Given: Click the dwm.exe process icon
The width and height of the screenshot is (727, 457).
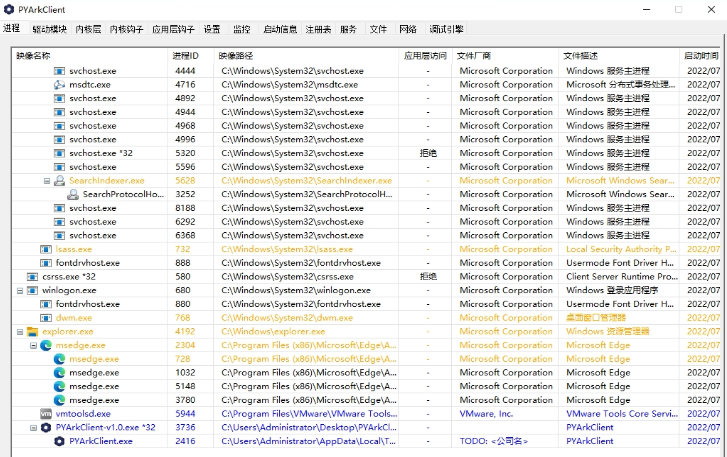Looking at the screenshot, I should (46, 318).
